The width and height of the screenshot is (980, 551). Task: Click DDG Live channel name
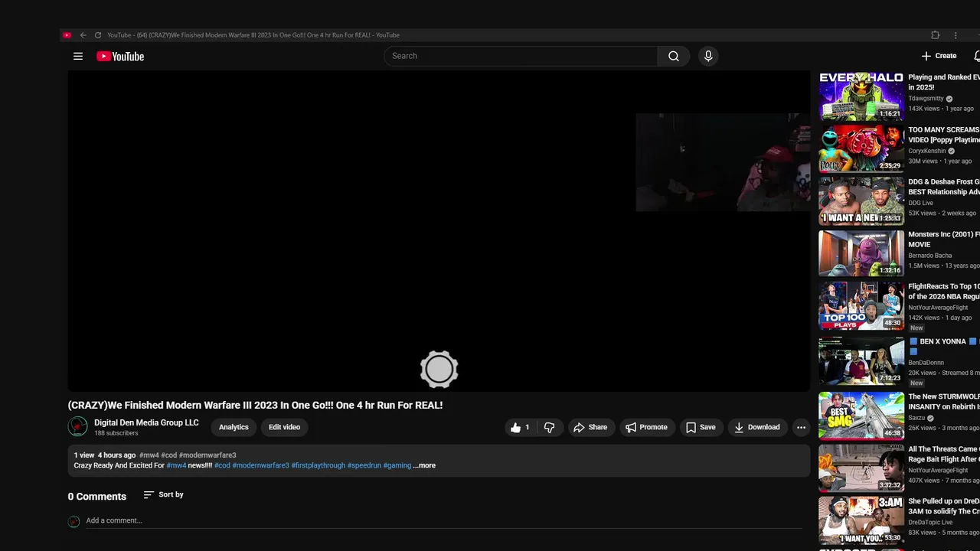click(x=920, y=204)
